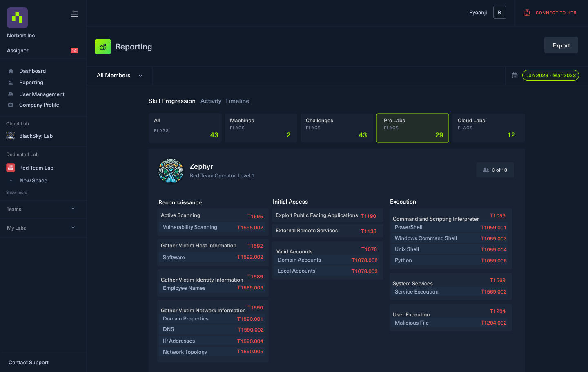Expand the My Labs section chevron
Image resolution: width=588 pixels, height=372 pixels.
coord(73,228)
